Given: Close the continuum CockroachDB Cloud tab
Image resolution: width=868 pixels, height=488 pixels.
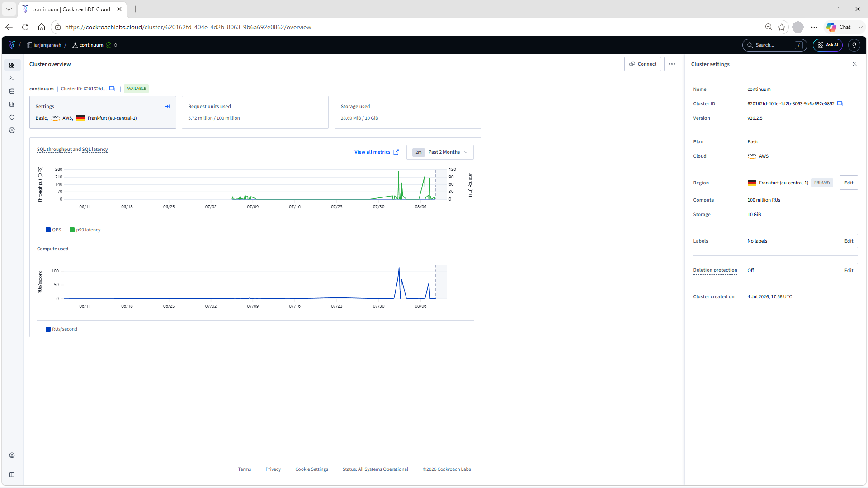Looking at the screenshot, I should tap(119, 9).
